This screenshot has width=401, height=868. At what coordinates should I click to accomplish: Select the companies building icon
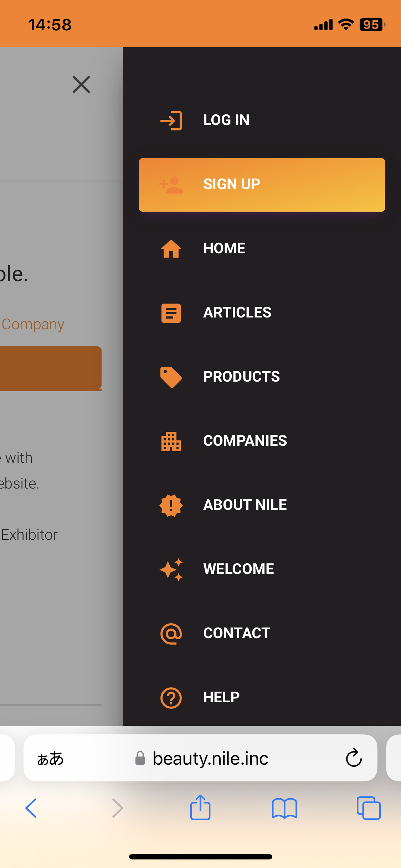click(x=171, y=441)
